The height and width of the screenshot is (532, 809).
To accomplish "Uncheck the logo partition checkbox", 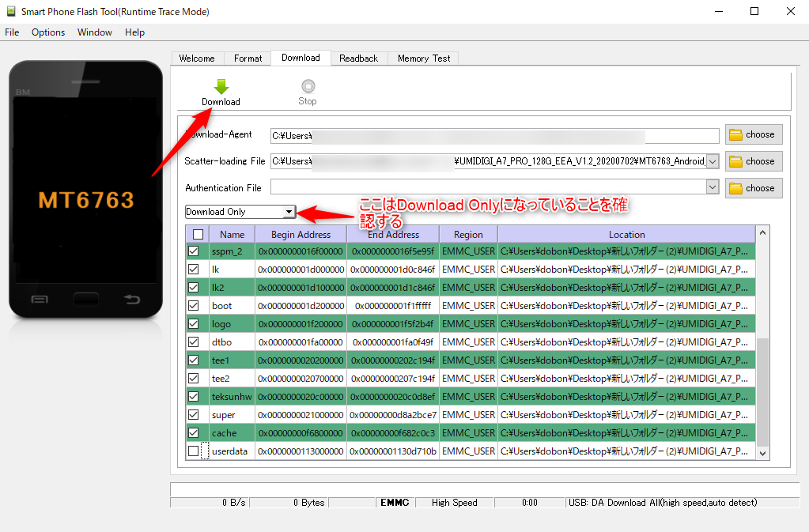I will tap(194, 324).
